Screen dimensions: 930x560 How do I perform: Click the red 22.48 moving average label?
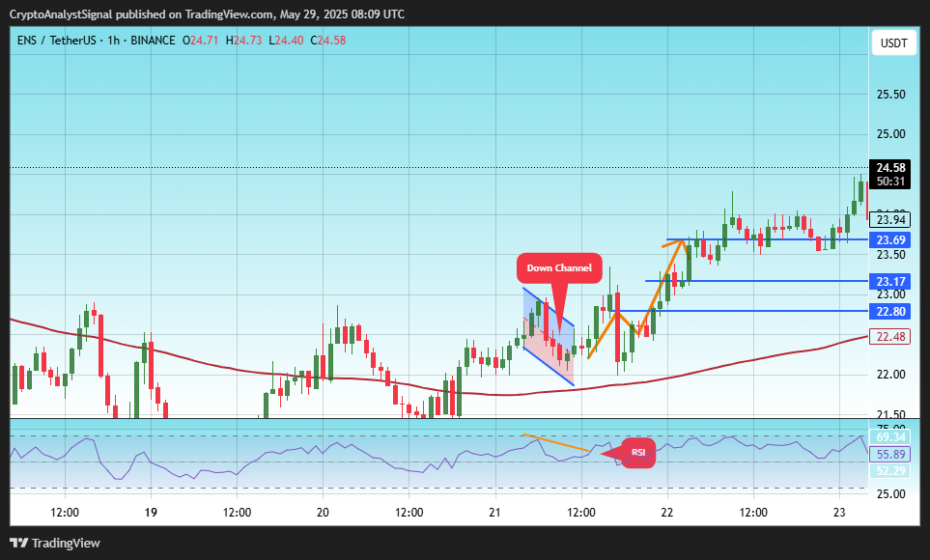890,337
